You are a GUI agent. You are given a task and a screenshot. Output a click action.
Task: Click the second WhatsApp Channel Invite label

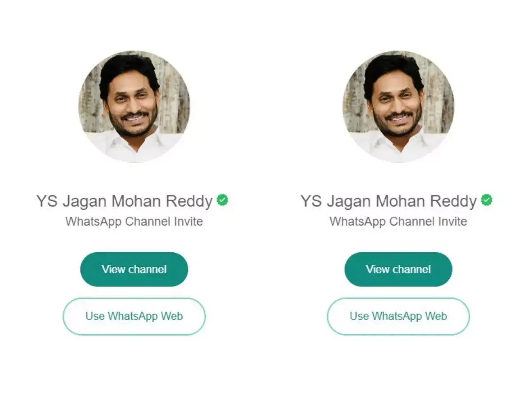[x=398, y=222]
